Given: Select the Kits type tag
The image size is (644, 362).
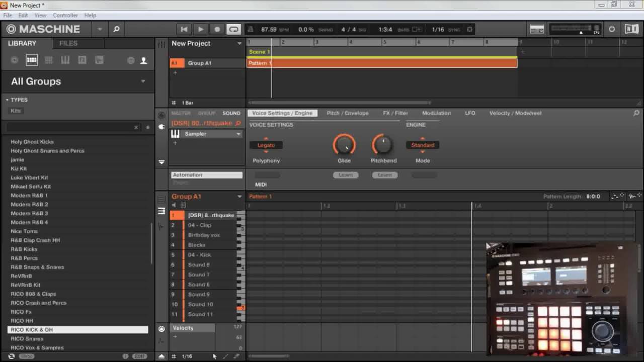Looking at the screenshot, I should click(16, 111).
